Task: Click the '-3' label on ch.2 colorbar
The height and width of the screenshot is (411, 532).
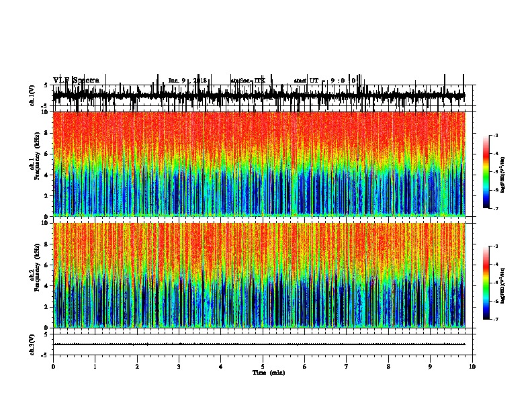Action: (x=495, y=246)
